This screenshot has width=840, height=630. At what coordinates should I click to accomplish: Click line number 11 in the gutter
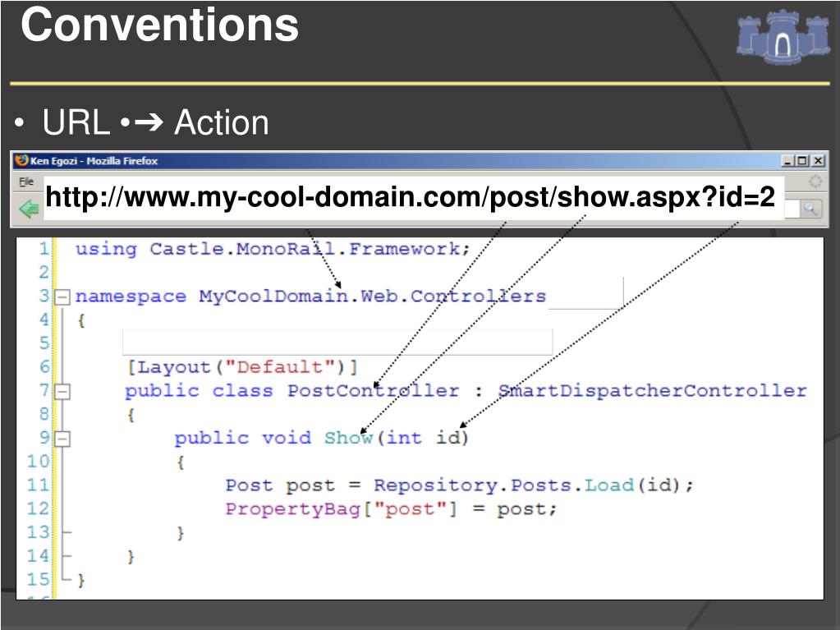click(x=38, y=485)
